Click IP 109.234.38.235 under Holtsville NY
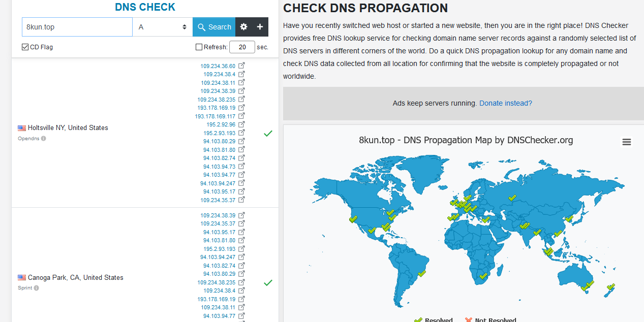Screen dimensions: 644x322 click(x=217, y=100)
